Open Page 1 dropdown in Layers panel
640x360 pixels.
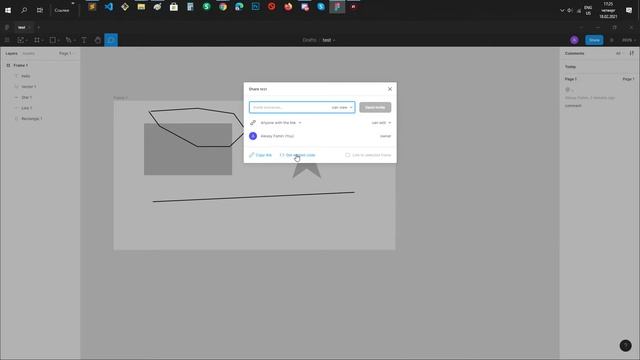click(x=66, y=53)
